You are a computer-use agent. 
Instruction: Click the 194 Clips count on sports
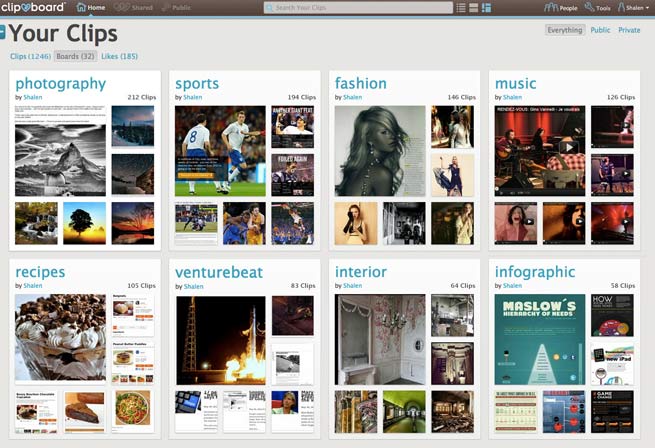[x=302, y=97]
